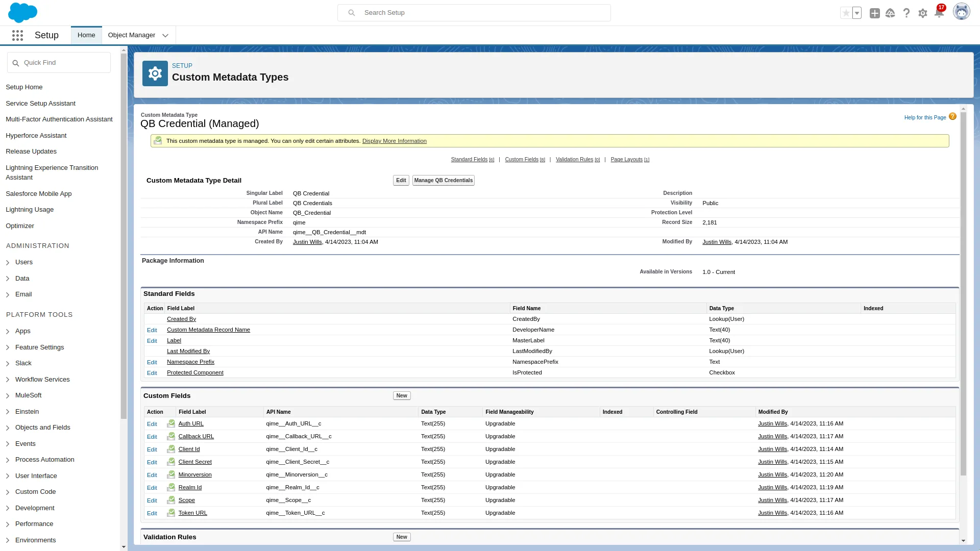
Task: Select the Home tab in Setup
Action: 85,35
